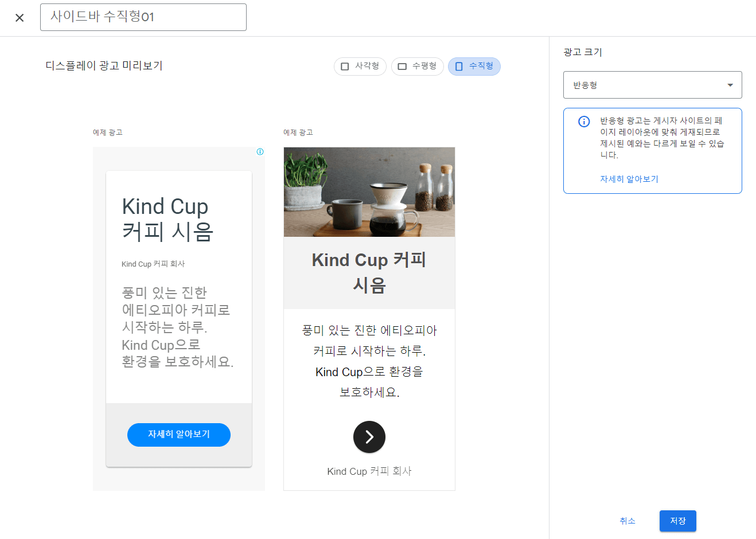
Task: Click the square icon inside the 사각형 chip
Action: point(345,67)
